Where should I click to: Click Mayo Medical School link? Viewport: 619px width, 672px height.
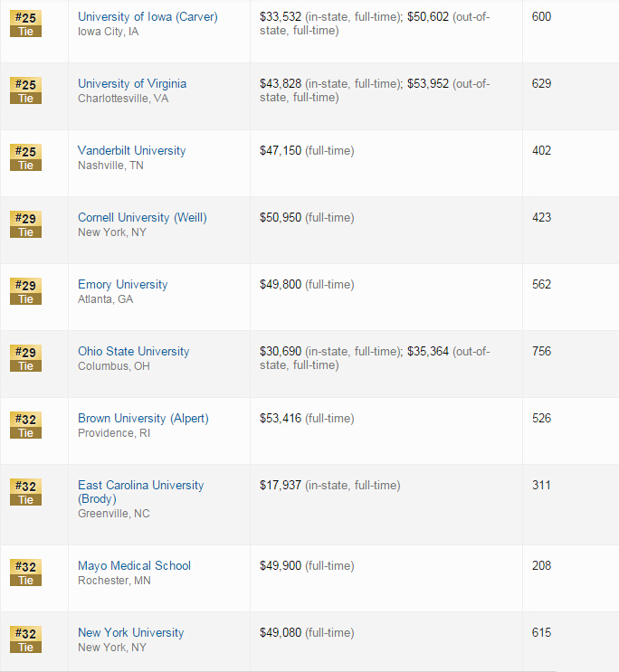pyautogui.click(x=134, y=565)
